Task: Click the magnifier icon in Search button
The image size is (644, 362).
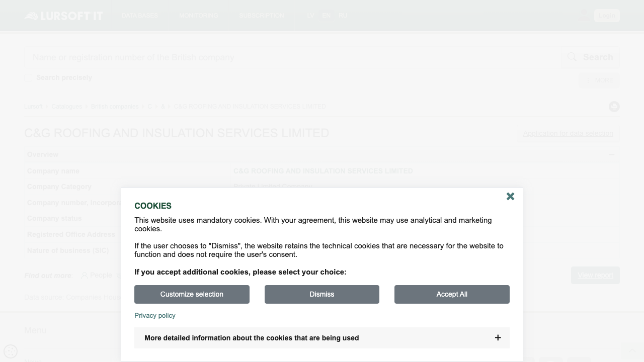Action: (x=572, y=57)
